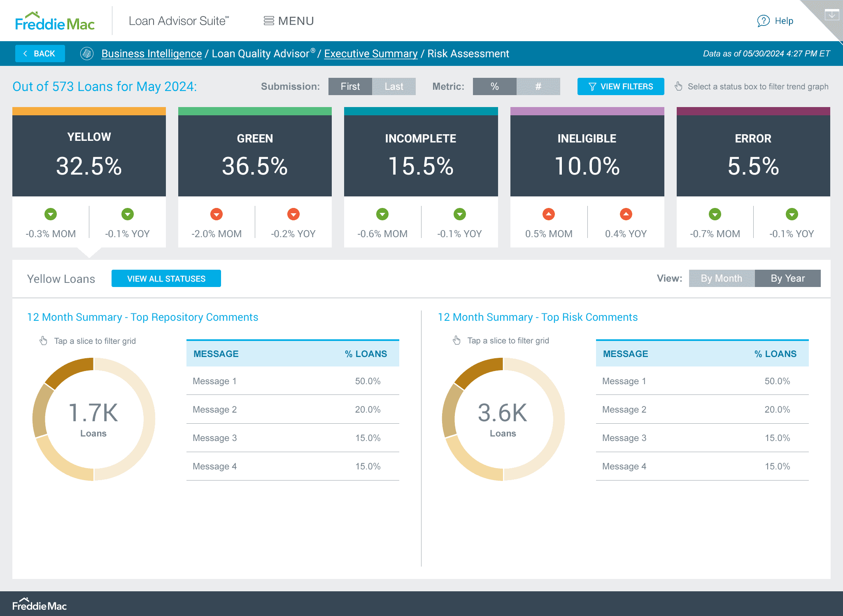Click dark gold slice of Repository donut
843x616 pixels.
point(69,371)
